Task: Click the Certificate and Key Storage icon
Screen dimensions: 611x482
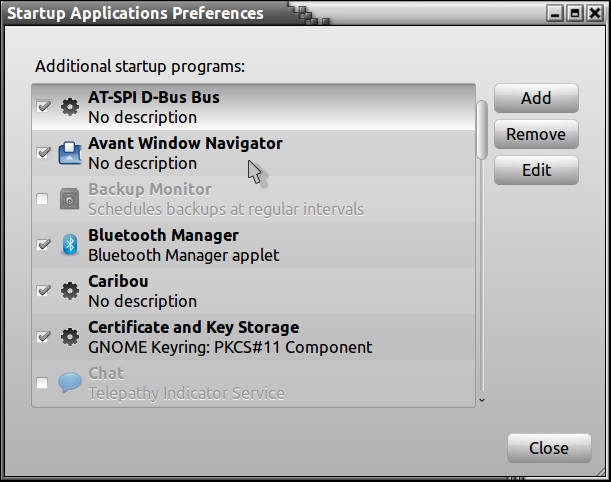Action: [x=69, y=337]
